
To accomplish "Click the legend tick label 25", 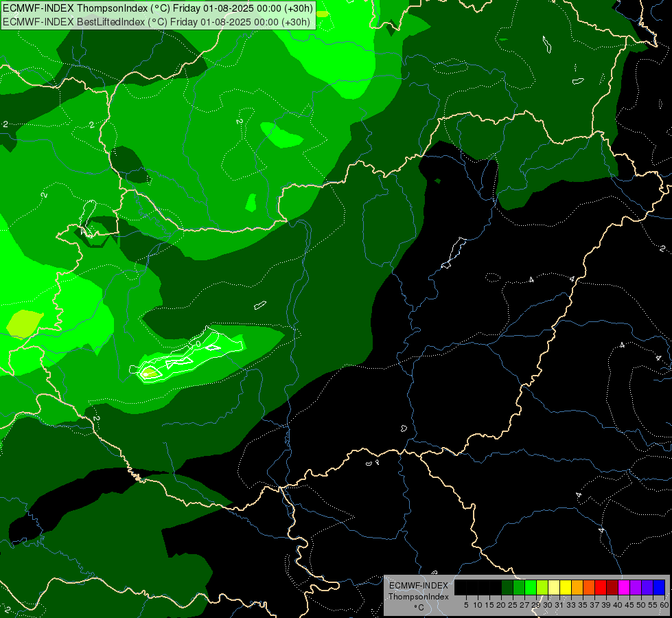I will 513,605.
